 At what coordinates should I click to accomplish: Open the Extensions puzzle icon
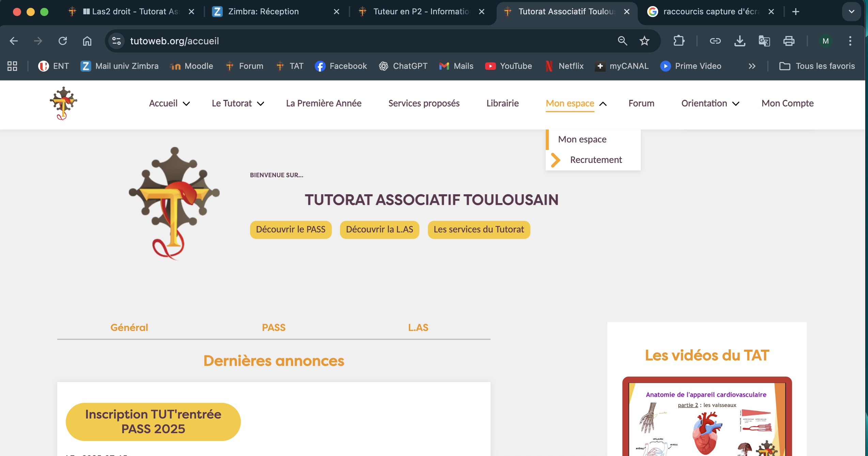pyautogui.click(x=679, y=41)
